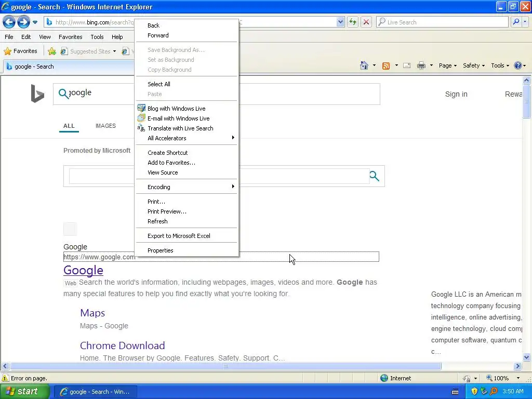Viewport: 532px width, 399px height.
Task: Expand All Accelerators submenu
Action: [x=187, y=138]
